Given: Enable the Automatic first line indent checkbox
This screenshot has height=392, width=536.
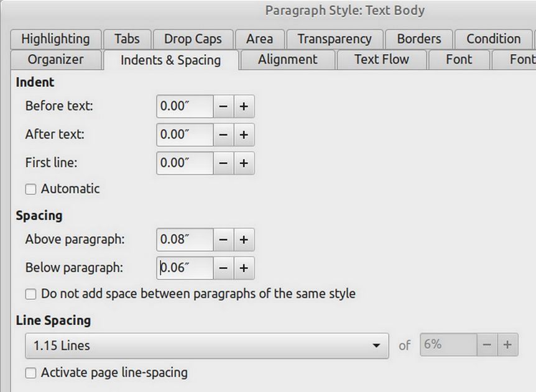Looking at the screenshot, I should (30, 189).
